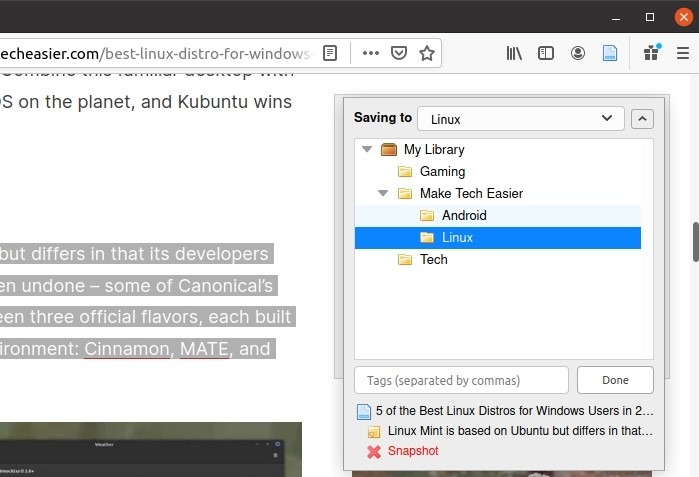Save page to Pocket
The height and width of the screenshot is (477, 699).
click(x=399, y=53)
